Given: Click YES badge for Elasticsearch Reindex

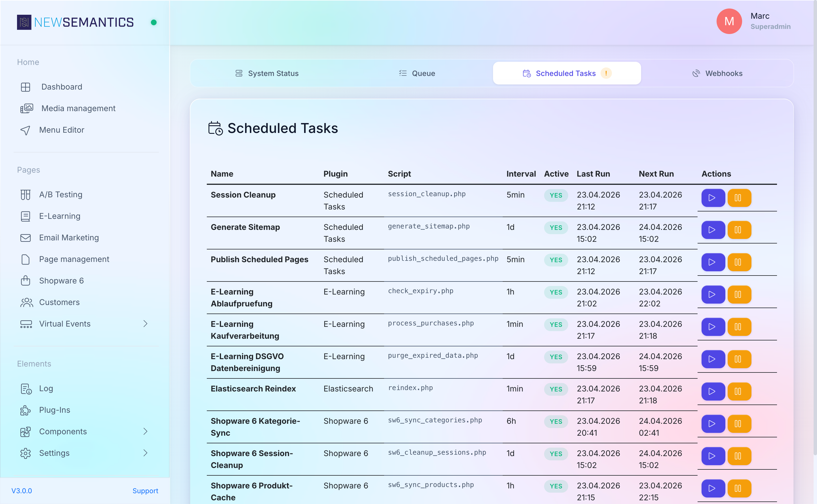Looking at the screenshot, I should [x=556, y=389].
